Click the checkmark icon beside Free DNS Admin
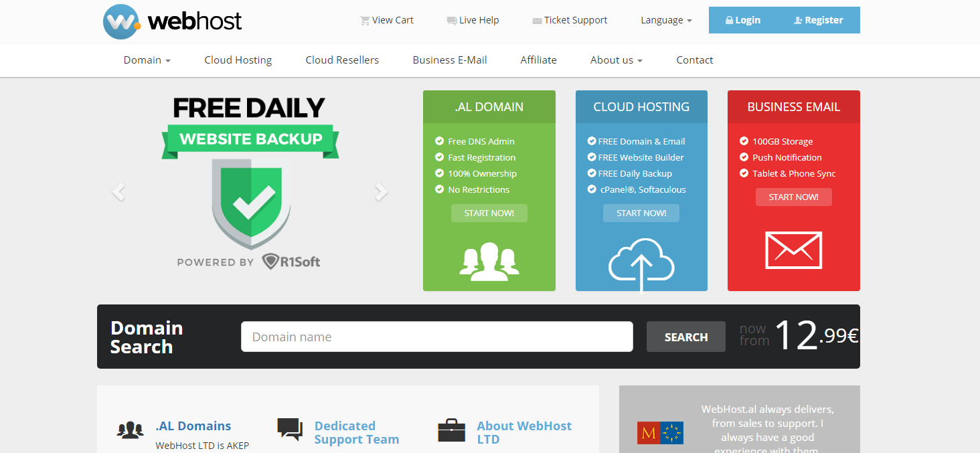Screen dimensions: 980x453 tap(440, 141)
